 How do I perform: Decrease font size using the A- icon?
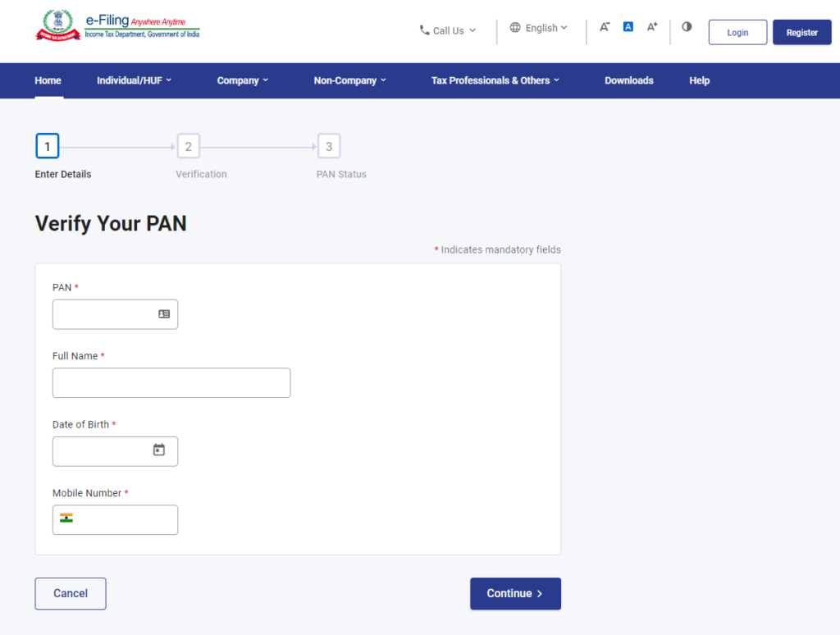[605, 26]
